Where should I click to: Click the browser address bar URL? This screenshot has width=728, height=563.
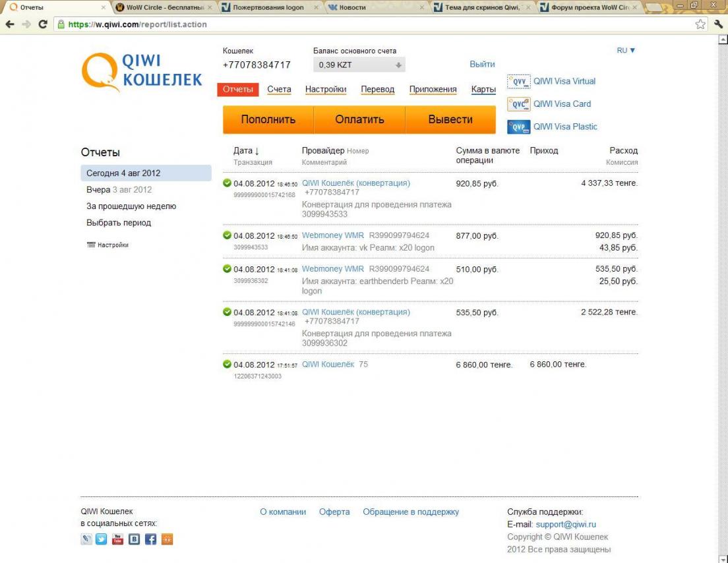pos(264,24)
